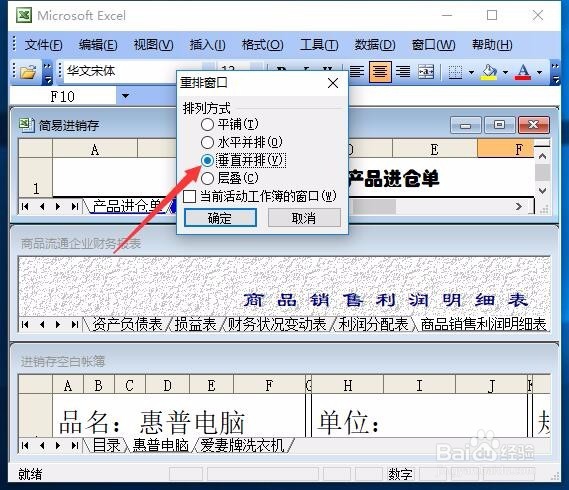The height and width of the screenshot is (490, 569).
Task: Click last-sheet navigation arrow in 简易进销存
Action: (75, 207)
